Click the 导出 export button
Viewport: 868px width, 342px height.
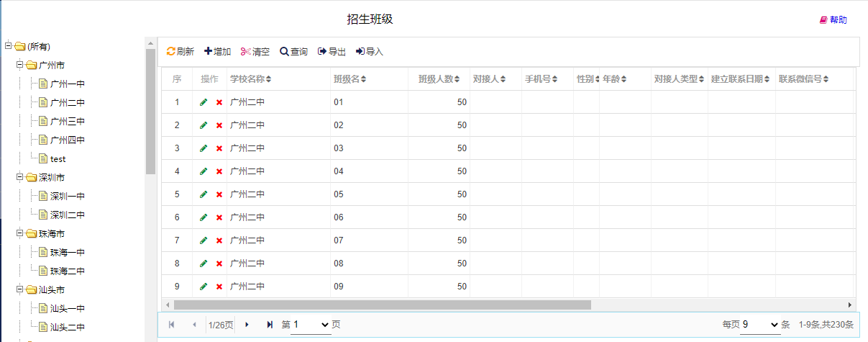click(x=332, y=52)
